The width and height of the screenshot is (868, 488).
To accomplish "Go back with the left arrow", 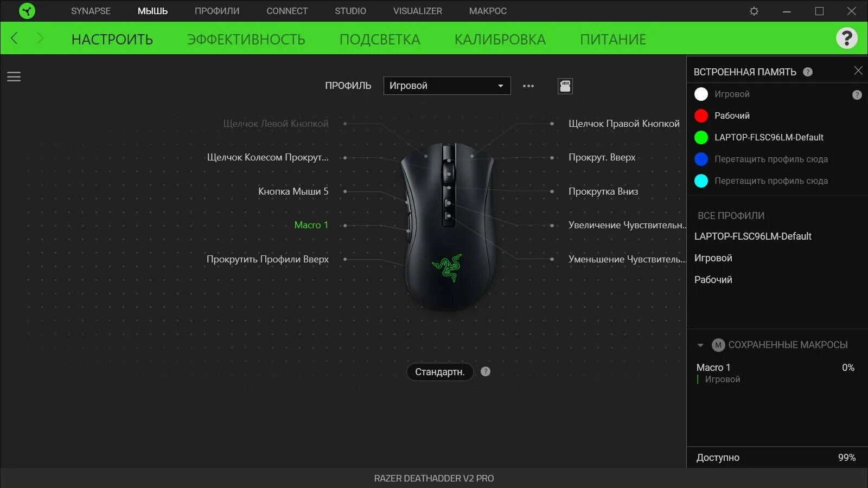I will click(x=15, y=38).
